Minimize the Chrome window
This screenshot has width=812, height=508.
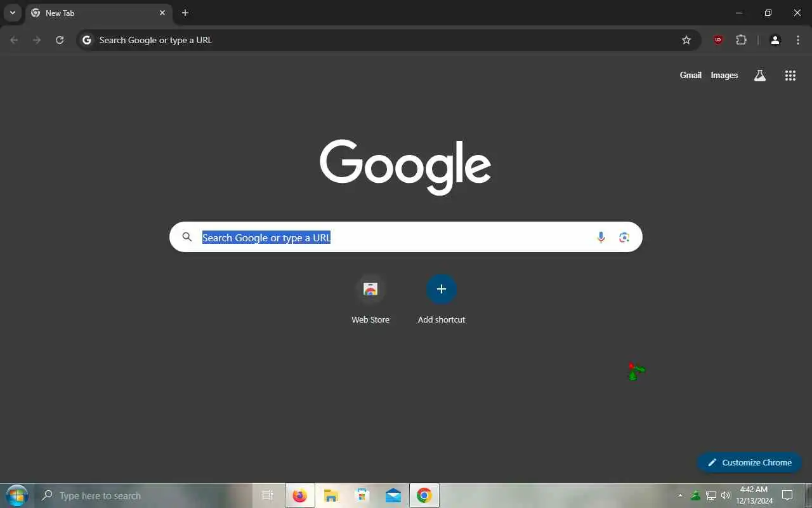[739, 13]
